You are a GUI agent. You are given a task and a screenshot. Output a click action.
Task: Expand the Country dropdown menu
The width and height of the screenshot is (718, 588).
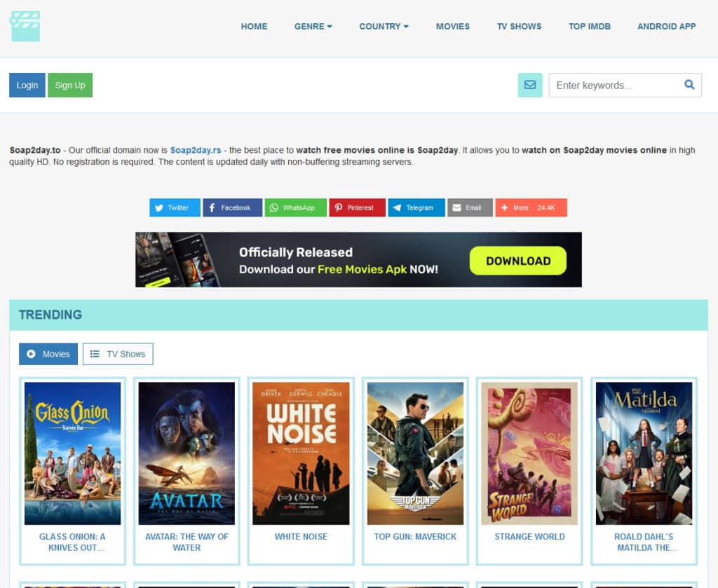[384, 27]
